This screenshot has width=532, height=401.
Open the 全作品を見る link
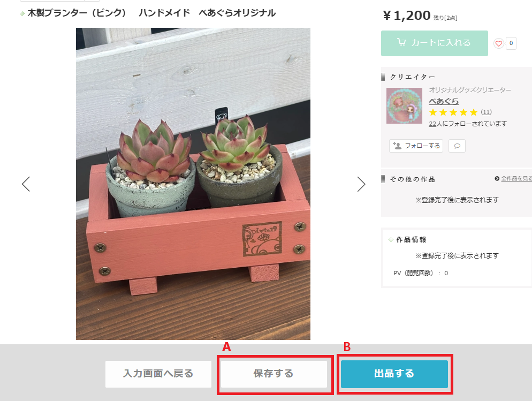[x=516, y=179]
